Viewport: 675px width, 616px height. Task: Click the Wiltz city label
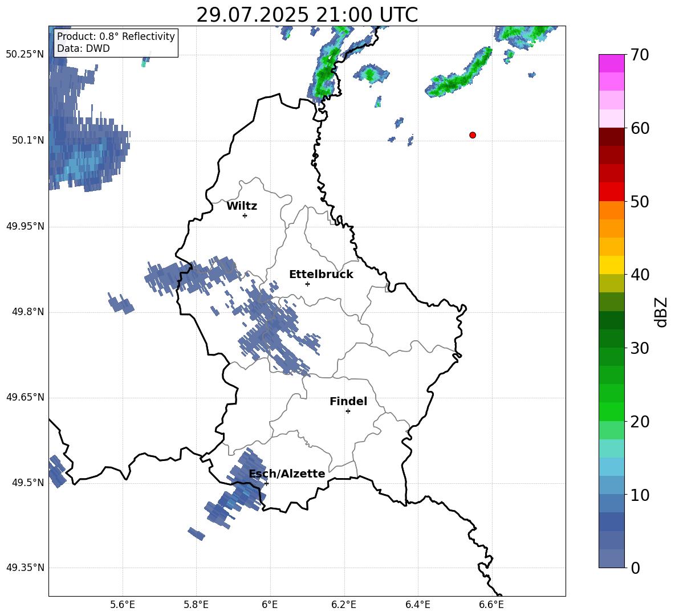[x=242, y=206]
